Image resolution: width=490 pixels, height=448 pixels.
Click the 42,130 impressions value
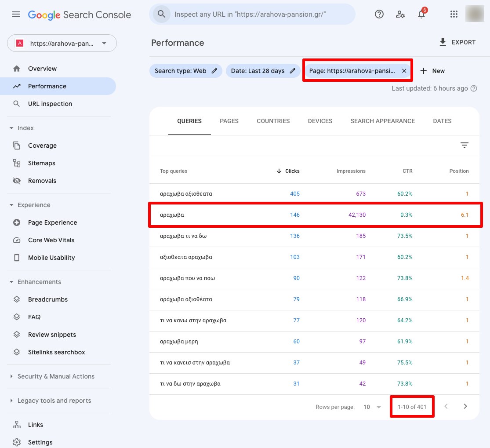357,215
